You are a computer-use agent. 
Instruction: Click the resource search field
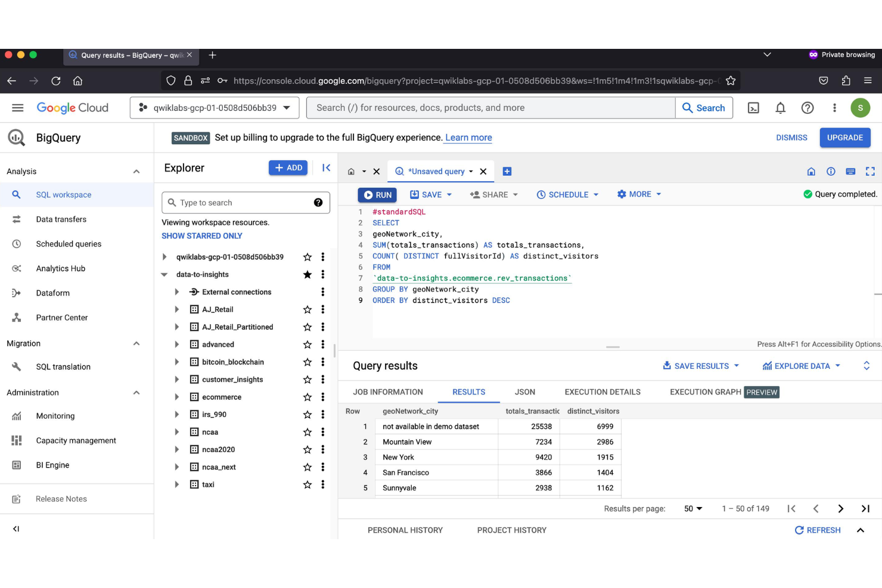click(490, 108)
